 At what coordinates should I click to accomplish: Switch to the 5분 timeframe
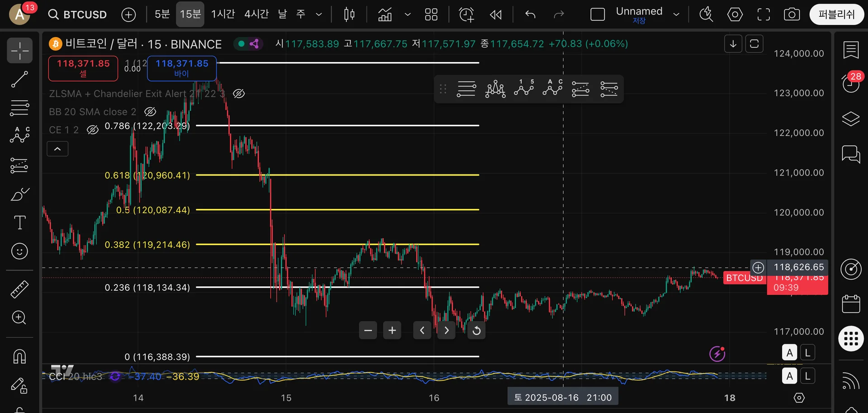tap(162, 14)
